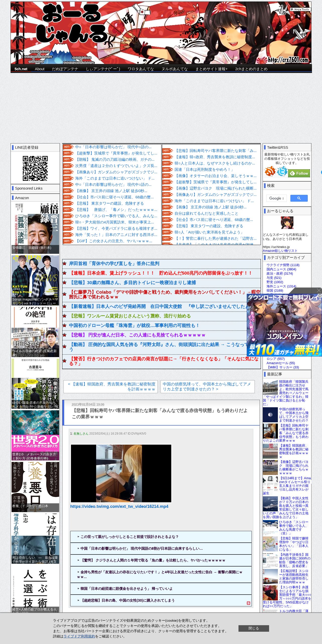Click the green Feedly Follow button

coord(299,173)
